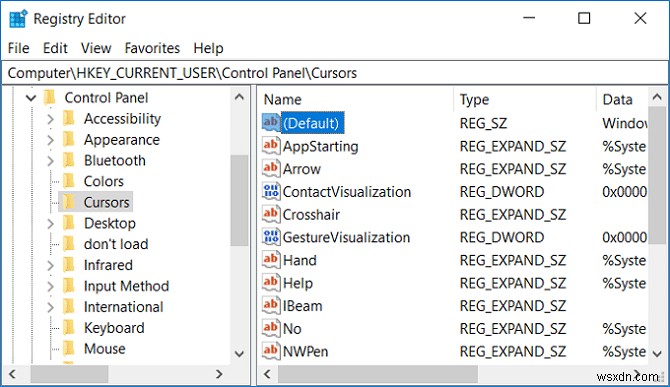Click the Colors folder icon
This screenshot has height=387, width=670.
coord(69,181)
